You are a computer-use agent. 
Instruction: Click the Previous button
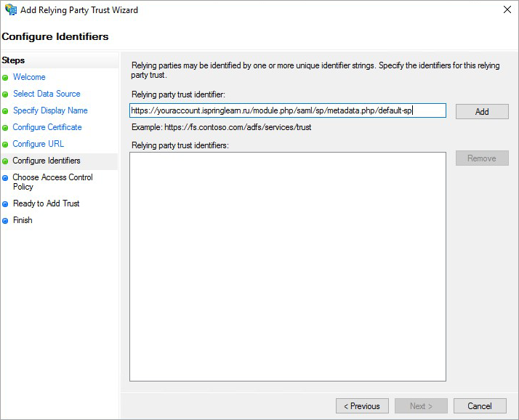[362, 405]
